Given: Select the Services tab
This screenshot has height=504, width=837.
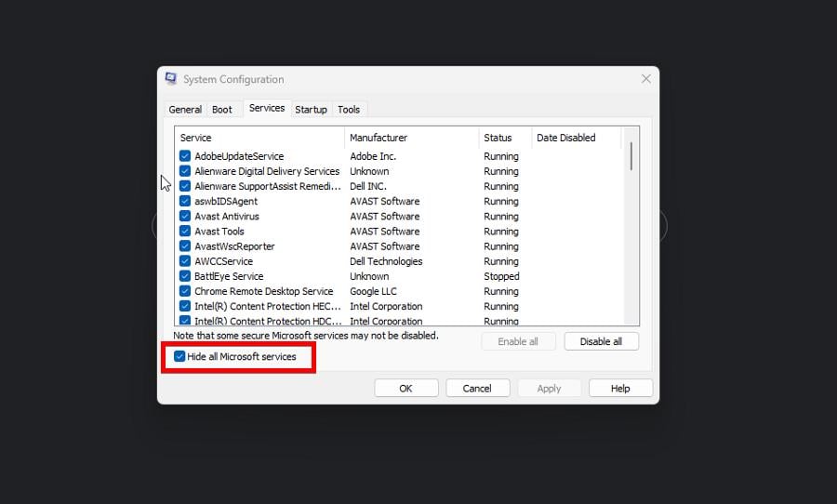Looking at the screenshot, I should [x=267, y=108].
